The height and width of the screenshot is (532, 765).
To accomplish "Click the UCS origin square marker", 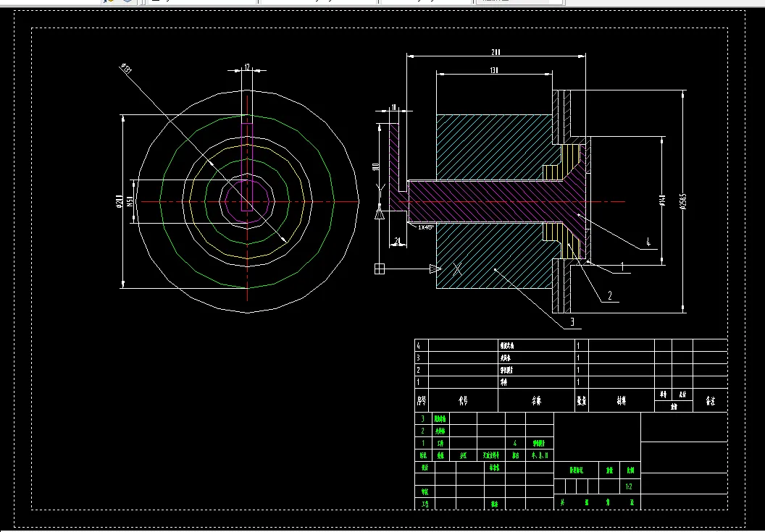I will (x=380, y=269).
